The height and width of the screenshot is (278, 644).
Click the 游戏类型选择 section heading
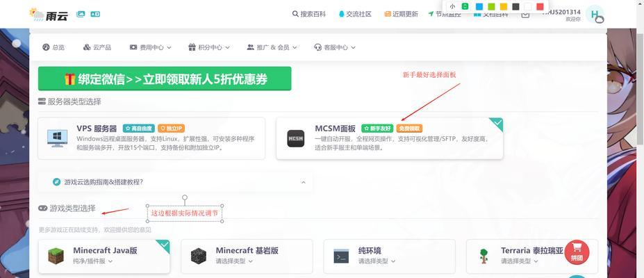pos(72,208)
